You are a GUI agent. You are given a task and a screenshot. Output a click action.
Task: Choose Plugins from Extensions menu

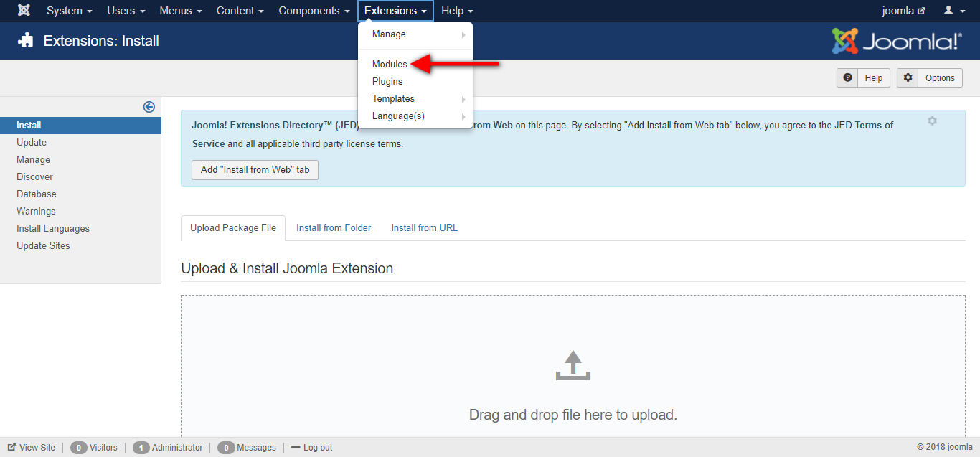click(x=387, y=82)
